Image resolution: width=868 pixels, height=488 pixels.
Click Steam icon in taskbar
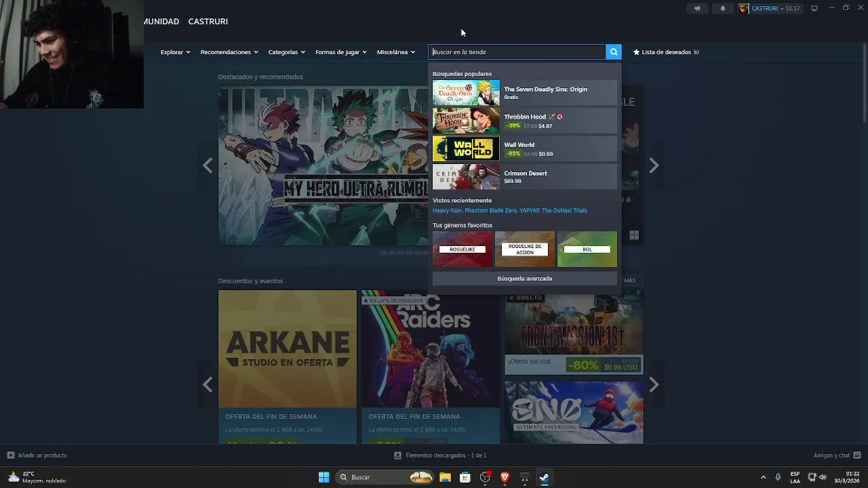point(544,477)
